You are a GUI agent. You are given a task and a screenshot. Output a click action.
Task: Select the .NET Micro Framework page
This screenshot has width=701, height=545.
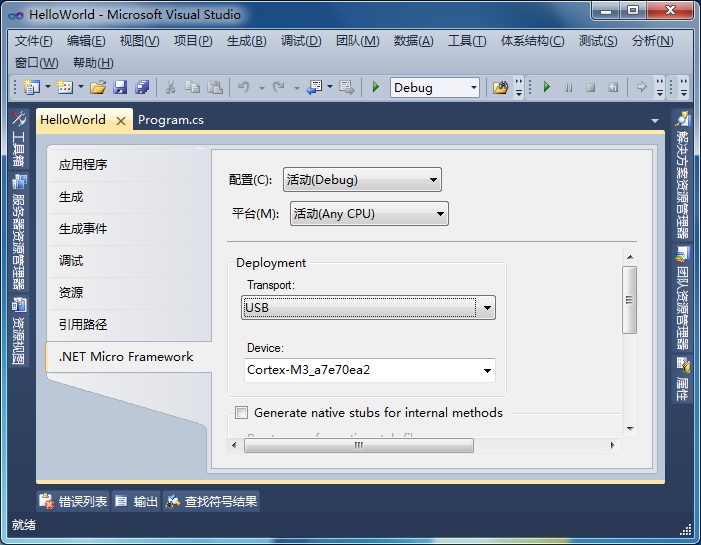click(129, 357)
